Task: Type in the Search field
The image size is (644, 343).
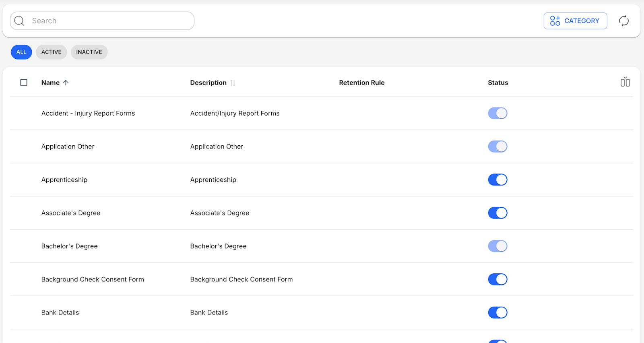Action: click(109, 21)
